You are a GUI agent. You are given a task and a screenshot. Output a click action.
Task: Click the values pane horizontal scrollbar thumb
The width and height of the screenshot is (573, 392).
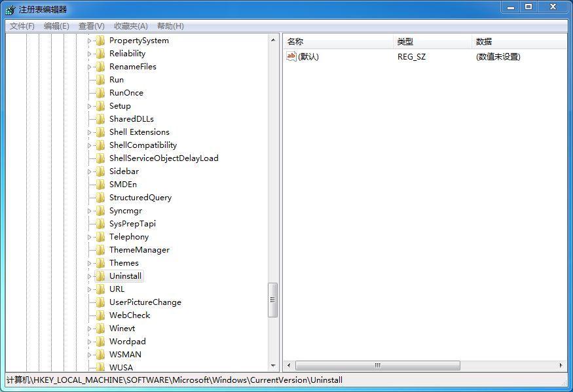tap(377, 365)
